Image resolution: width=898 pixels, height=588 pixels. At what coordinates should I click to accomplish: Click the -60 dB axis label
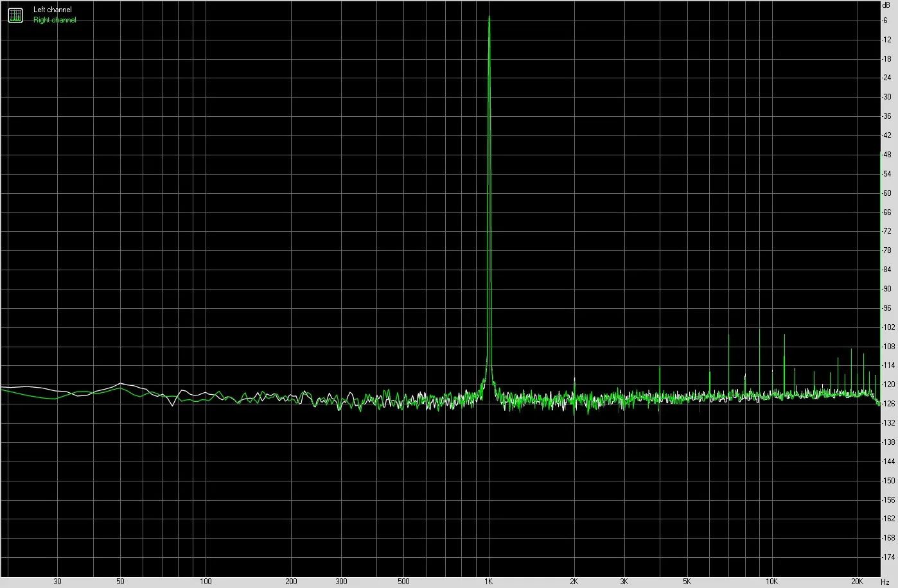tap(886, 193)
